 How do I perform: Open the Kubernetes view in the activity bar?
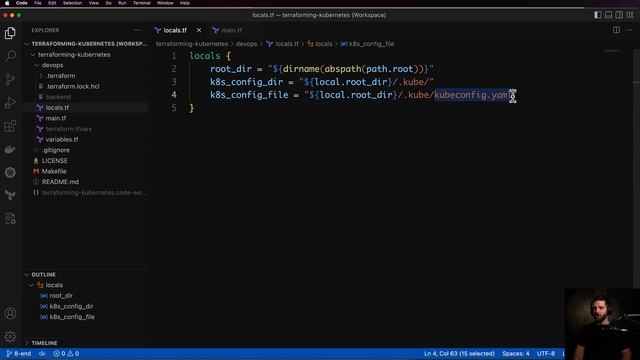point(10,172)
